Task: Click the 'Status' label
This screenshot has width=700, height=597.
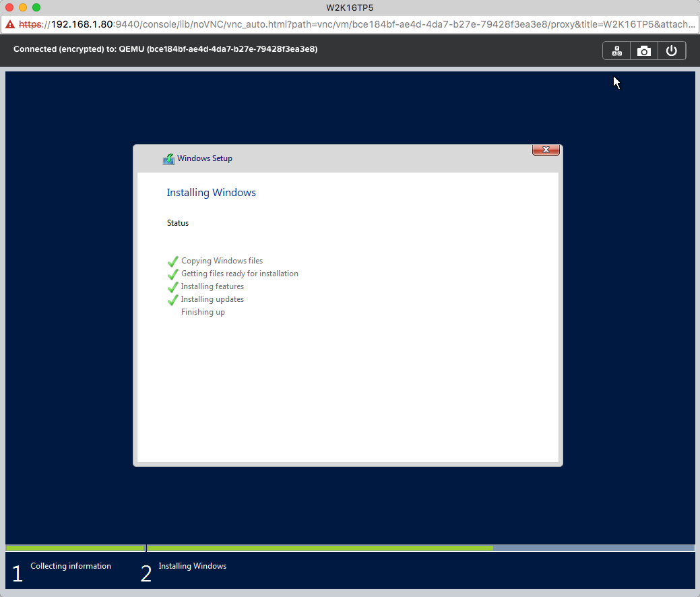Action: [x=178, y=223]
